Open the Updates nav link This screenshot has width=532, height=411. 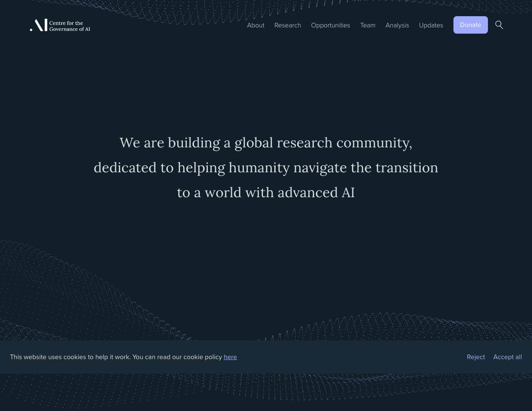[431, 25]
